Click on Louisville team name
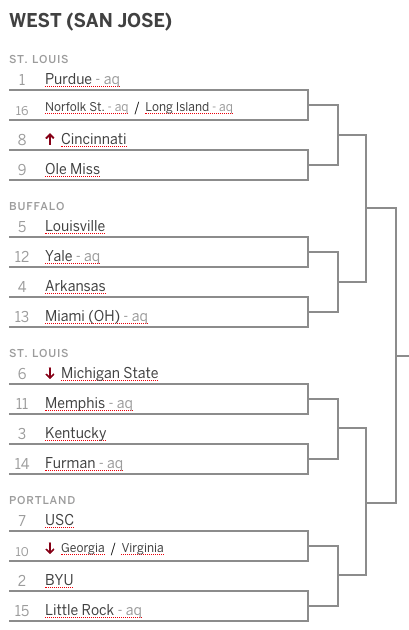The width and height of the screenshot is (409, 630). (x=75, y=226)
